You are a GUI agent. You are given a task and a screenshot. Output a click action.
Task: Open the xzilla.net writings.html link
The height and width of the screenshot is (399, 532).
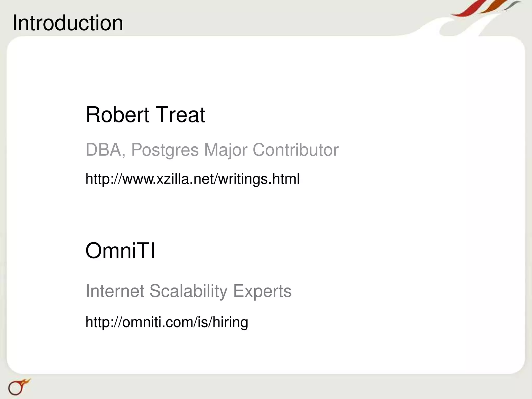coord(192,179)
